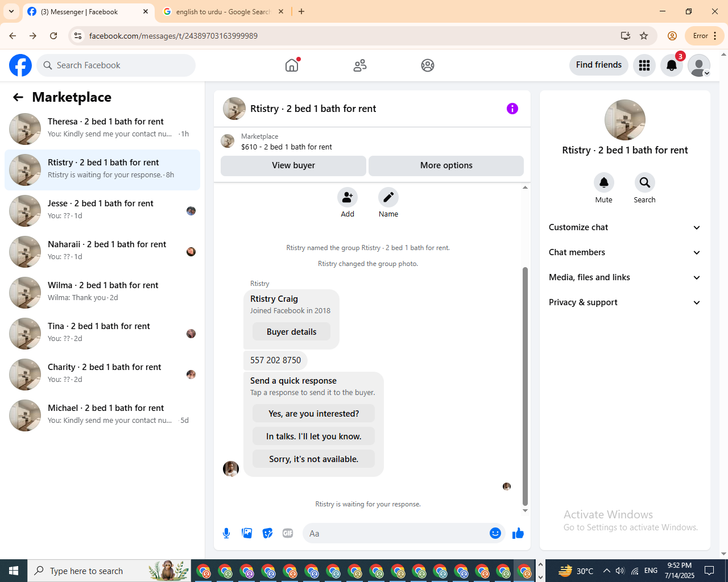Click the View buyer button
The image size is (728, 582).
click(x=293, y=165)
